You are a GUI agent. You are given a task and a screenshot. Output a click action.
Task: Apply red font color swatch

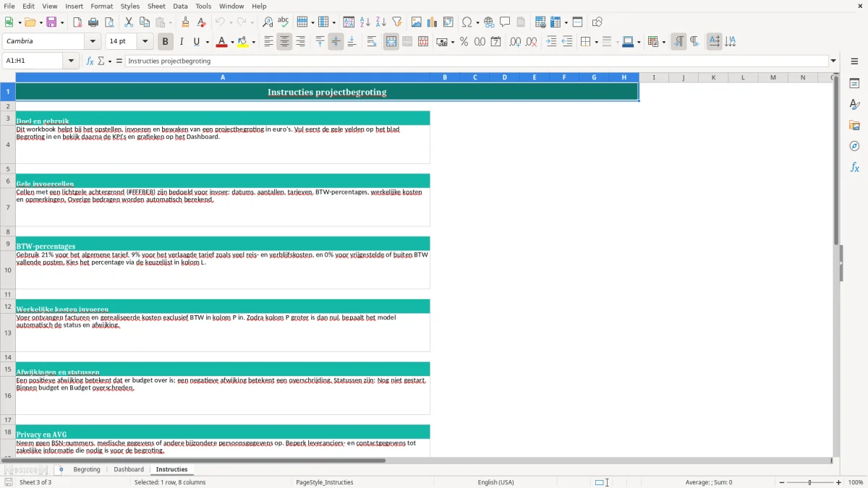221,42
